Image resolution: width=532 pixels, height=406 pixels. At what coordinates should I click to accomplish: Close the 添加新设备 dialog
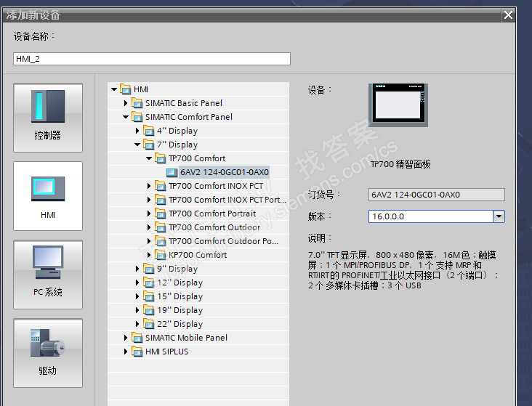pos(508,15)
